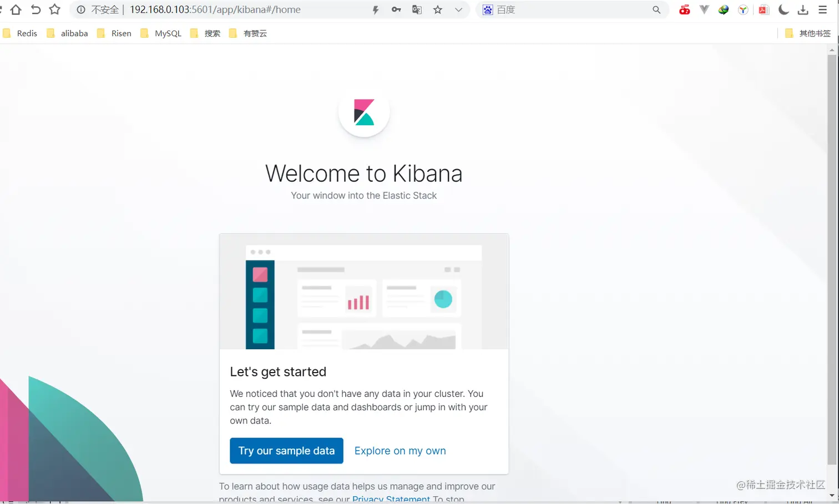Bookmark page with star icon left of address
Screen dimensions: 839x504
[54, 9]
